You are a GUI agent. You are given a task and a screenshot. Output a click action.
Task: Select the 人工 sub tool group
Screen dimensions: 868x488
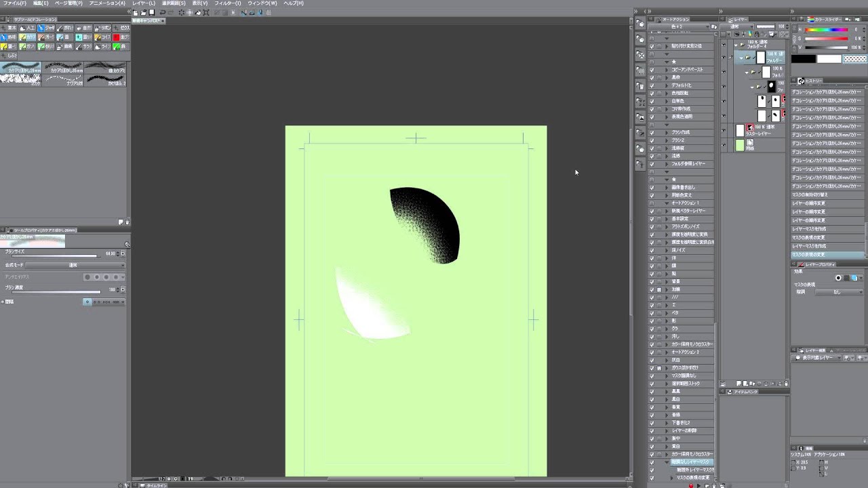27,28
